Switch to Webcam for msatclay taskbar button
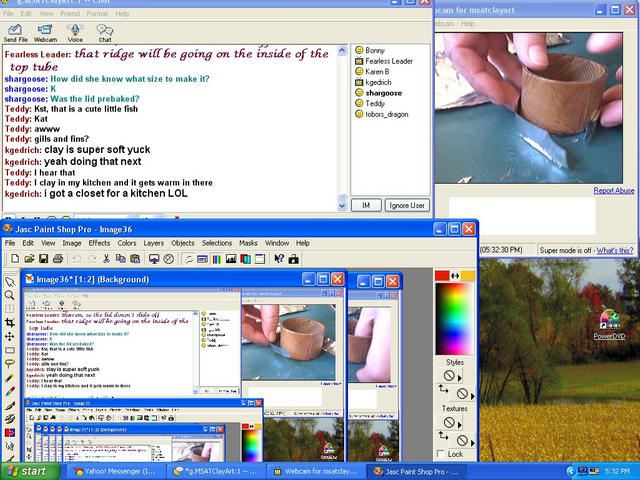The width and height of the screenshot is (640, 480). point(314,471)
